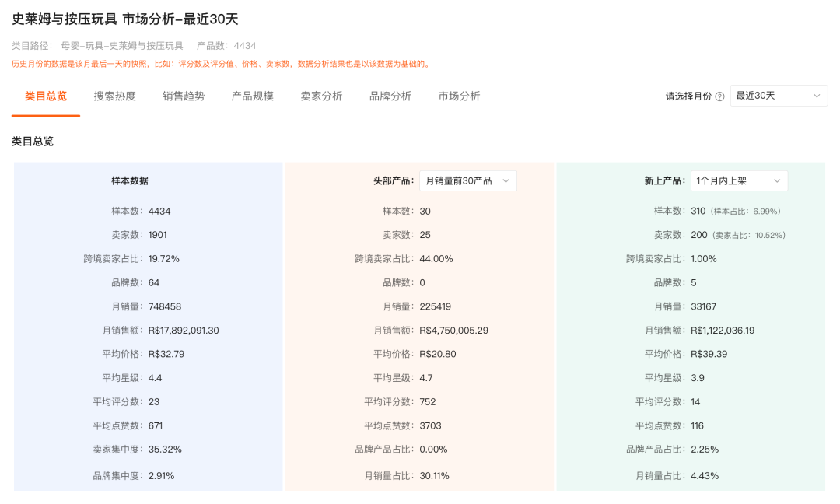Click seller count value 1901
Image resolution: width=840 pixels, height=504 pixels.
pyautogui.click(x=157, y=235)
